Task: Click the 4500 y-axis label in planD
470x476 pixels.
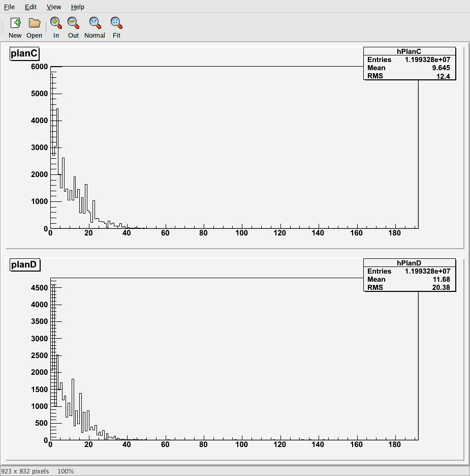Action: (x=40, y=288)
